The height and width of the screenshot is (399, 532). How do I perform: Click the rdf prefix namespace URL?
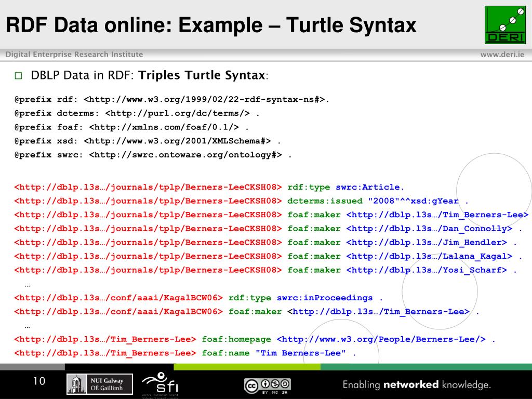click(204, 99)
